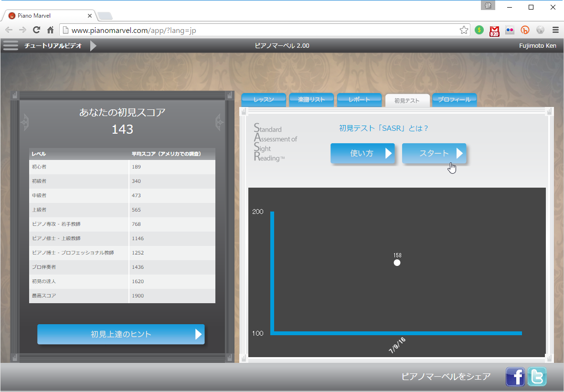
Task: Click the average score 340
Action: [x=136, y=181]
